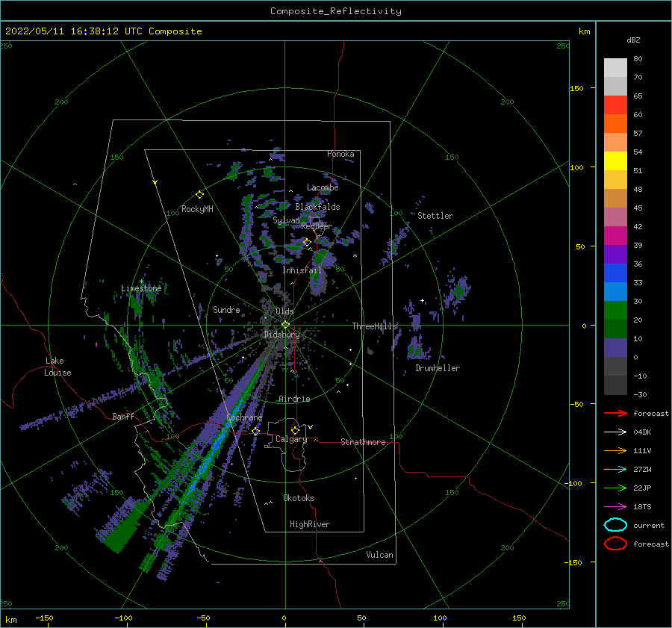Screen dimensions: 672x628
Task: Click the ThreeHills label
Action: click(x=375, y=326)
